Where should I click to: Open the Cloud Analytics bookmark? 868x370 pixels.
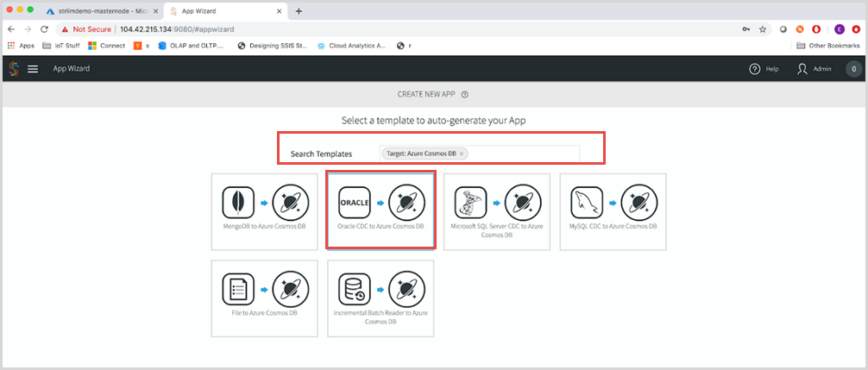pyautogui.click(x=351, y=46)
